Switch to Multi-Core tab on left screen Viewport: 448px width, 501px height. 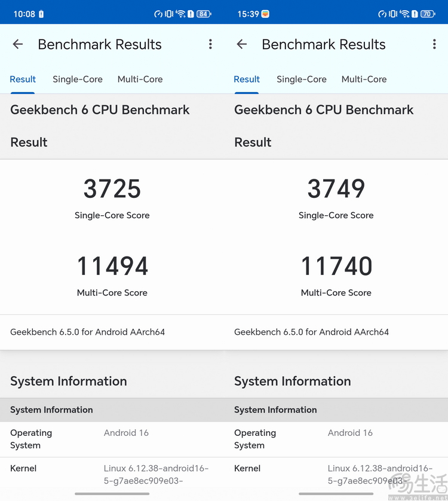140,80
